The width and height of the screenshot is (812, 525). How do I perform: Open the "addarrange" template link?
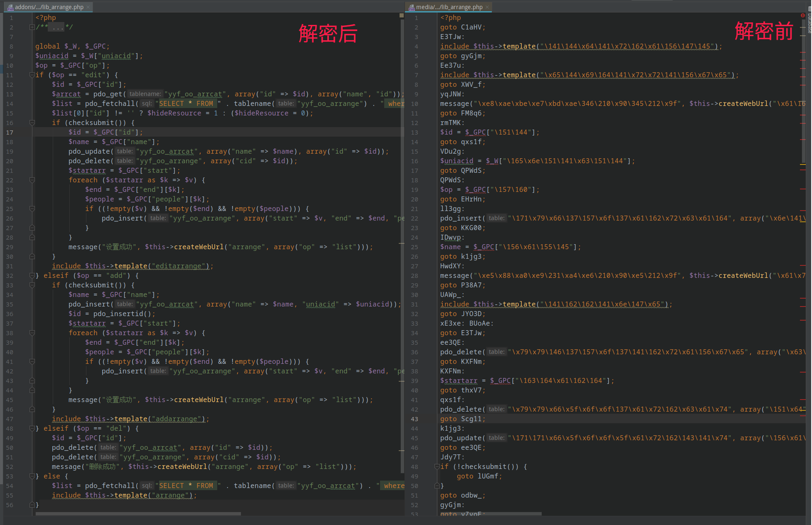(x=177, y=419)
